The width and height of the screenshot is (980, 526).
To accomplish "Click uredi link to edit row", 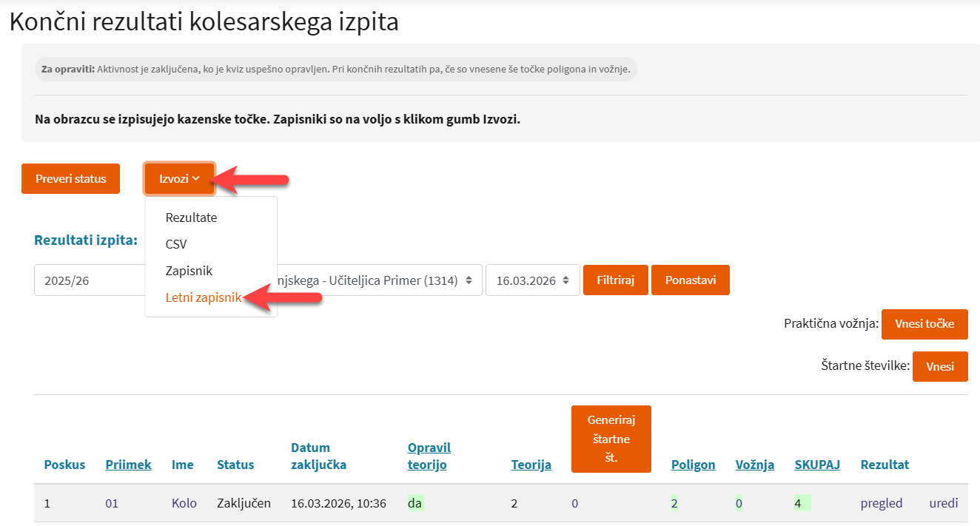I will 943,503.
